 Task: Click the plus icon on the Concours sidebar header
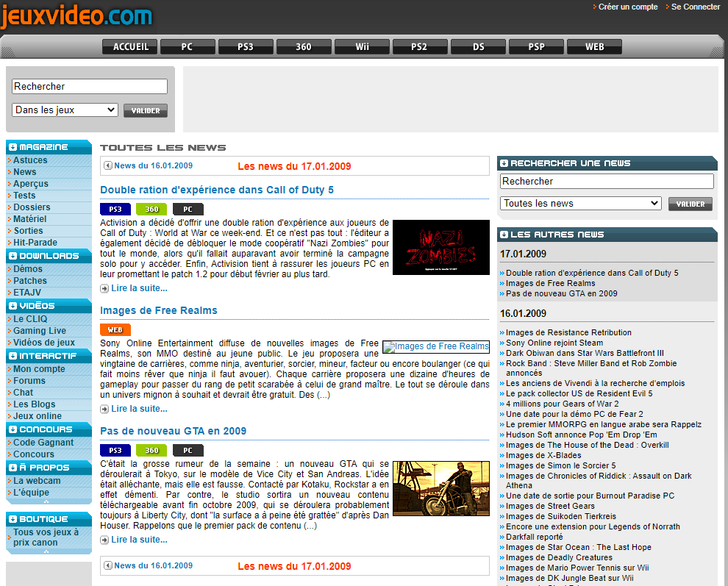click(13, 429)
